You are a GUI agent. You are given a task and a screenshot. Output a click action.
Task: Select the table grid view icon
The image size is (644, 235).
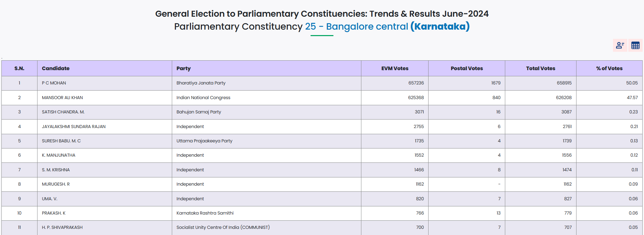[635, 45]
